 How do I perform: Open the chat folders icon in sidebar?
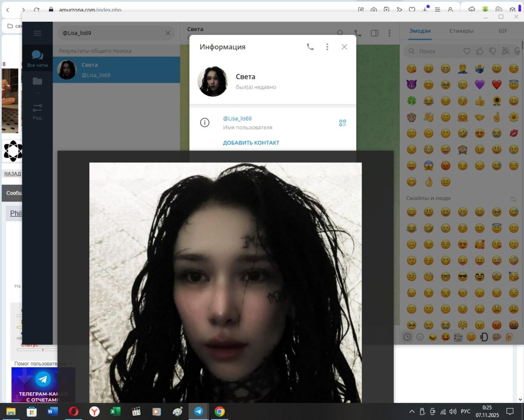tap(37, 81)
